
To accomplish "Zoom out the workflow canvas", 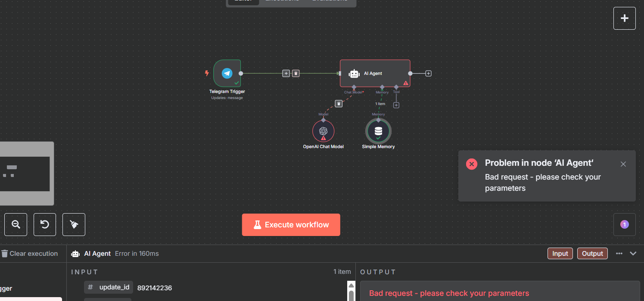I will [16, 224].
